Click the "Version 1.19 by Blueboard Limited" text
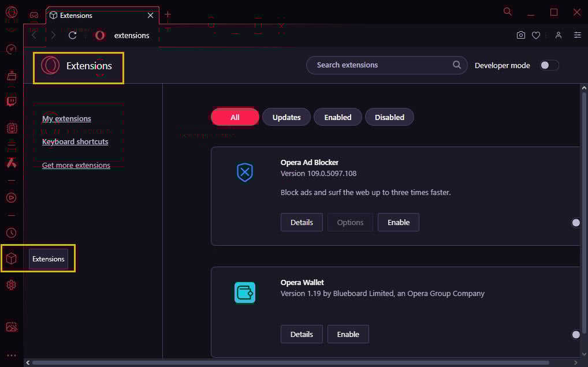The width and height of the screenshot is (588, 367). point(382,294)
